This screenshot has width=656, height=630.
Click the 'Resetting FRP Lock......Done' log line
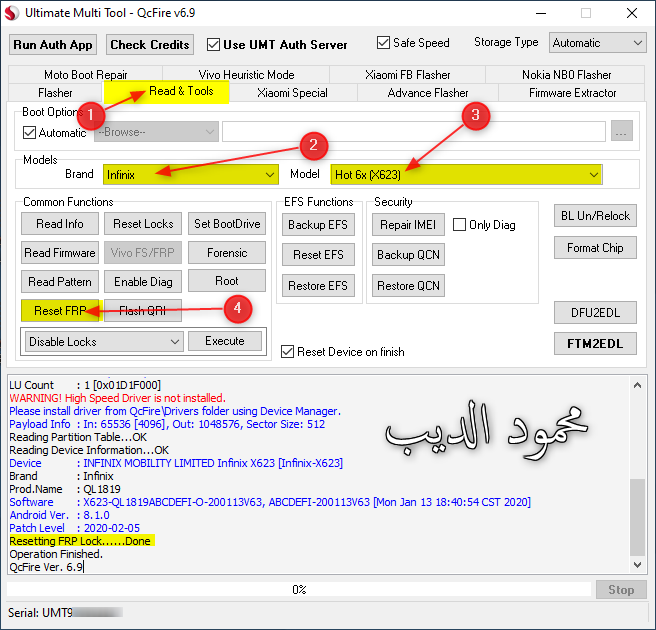(80, 541)
